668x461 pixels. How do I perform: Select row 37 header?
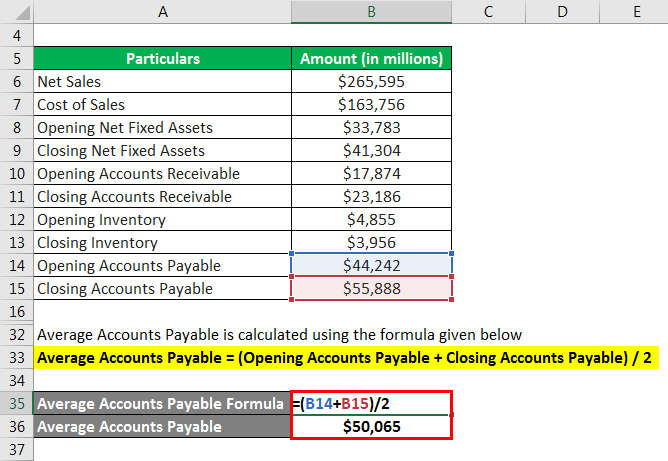17,449
